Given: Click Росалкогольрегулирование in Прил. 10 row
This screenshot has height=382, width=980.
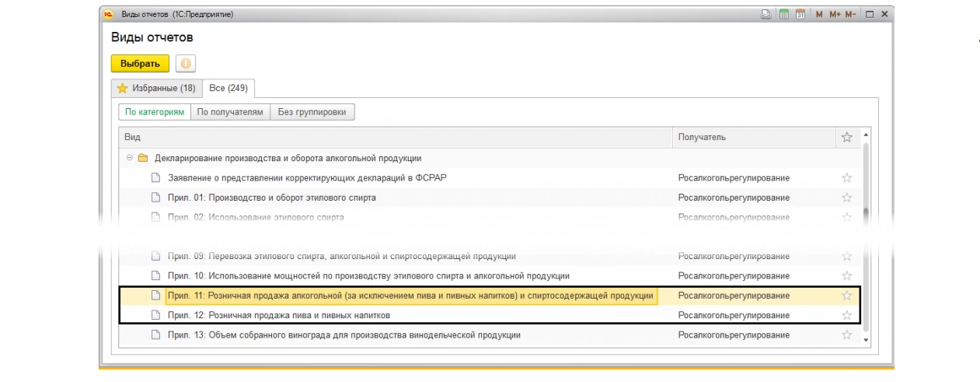Looking at the screenshot, I should pyautogui.click(x=734, y=275).
